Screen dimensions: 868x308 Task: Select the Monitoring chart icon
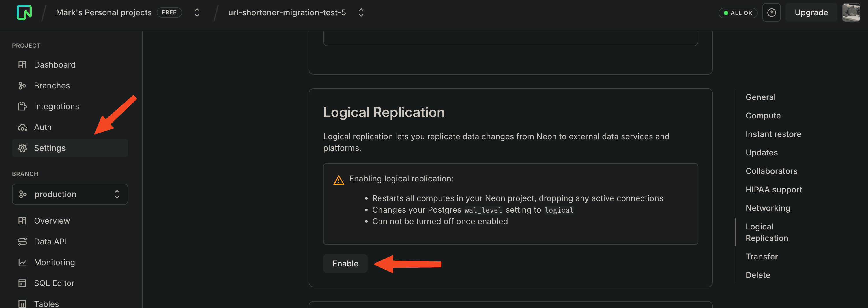tap(22, 262)
